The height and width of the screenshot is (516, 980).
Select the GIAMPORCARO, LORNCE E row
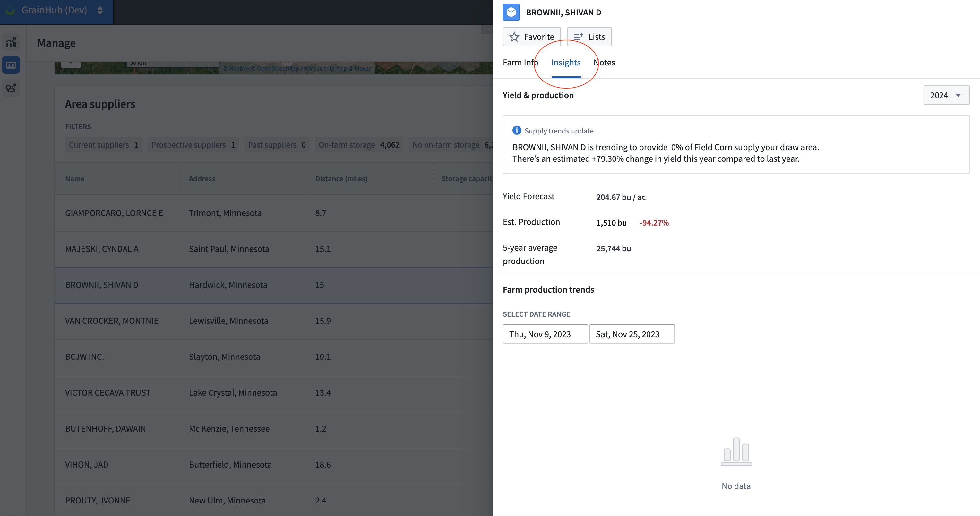[x=114, y=213]
